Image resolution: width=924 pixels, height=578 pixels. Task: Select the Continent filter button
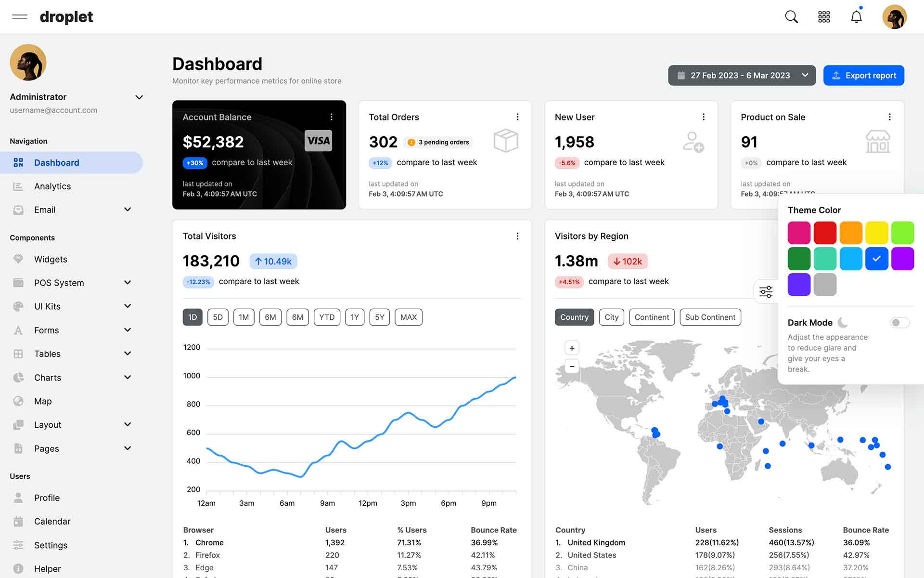(652, 317)
